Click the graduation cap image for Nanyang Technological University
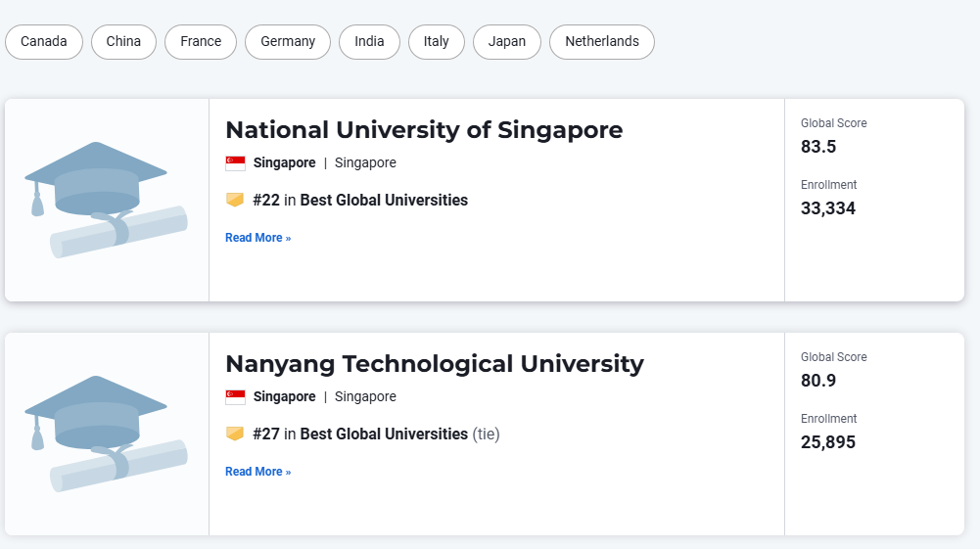The height and width of the screenshot is (549, 980). click(107, 434)
